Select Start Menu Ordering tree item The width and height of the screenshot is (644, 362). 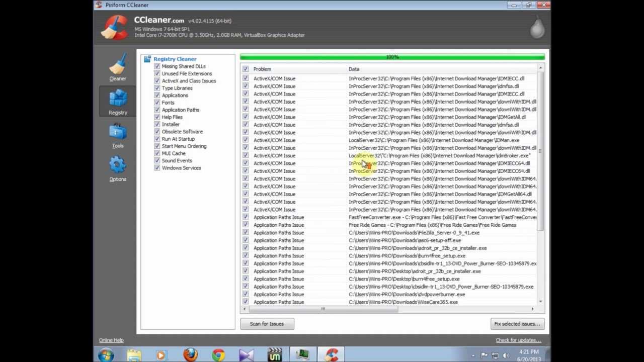(184, 146)
